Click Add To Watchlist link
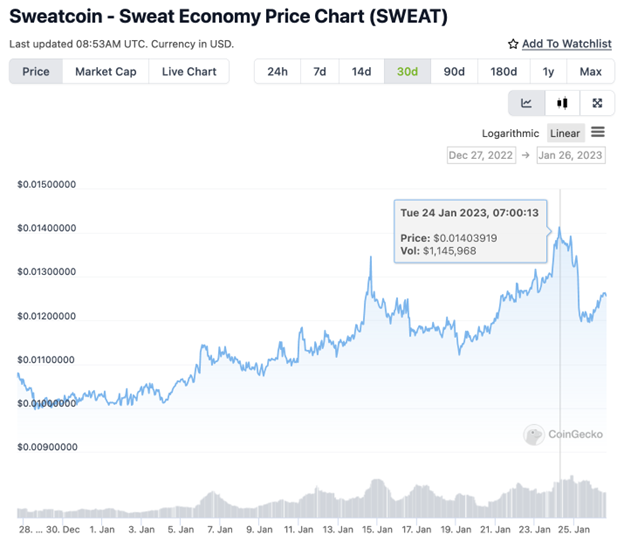 pyautogui.click(x=565, y=45)
